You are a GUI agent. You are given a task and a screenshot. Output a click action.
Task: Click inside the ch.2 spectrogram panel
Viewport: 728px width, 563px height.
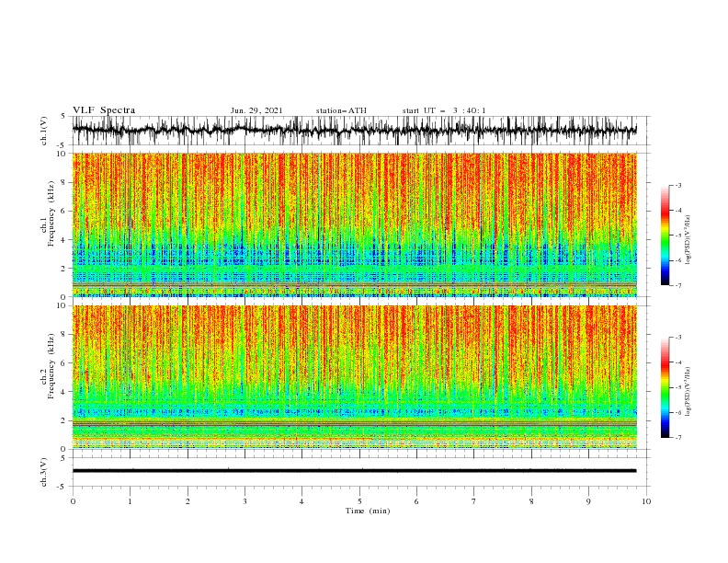354,377
